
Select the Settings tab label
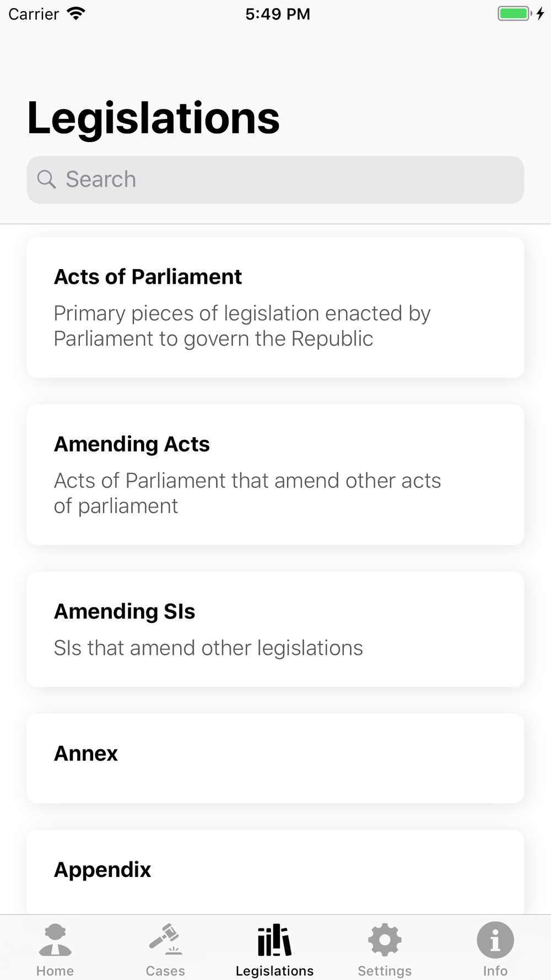385,971
